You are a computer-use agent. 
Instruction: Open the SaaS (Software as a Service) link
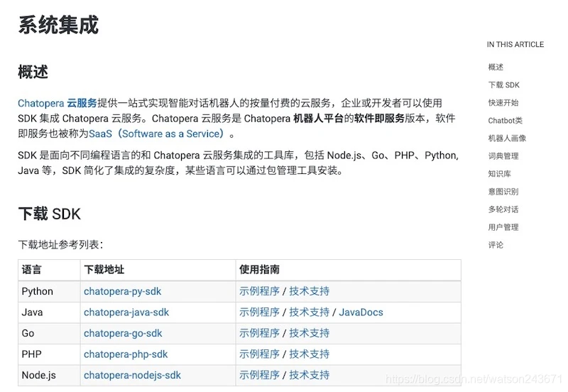coord(156,134)
